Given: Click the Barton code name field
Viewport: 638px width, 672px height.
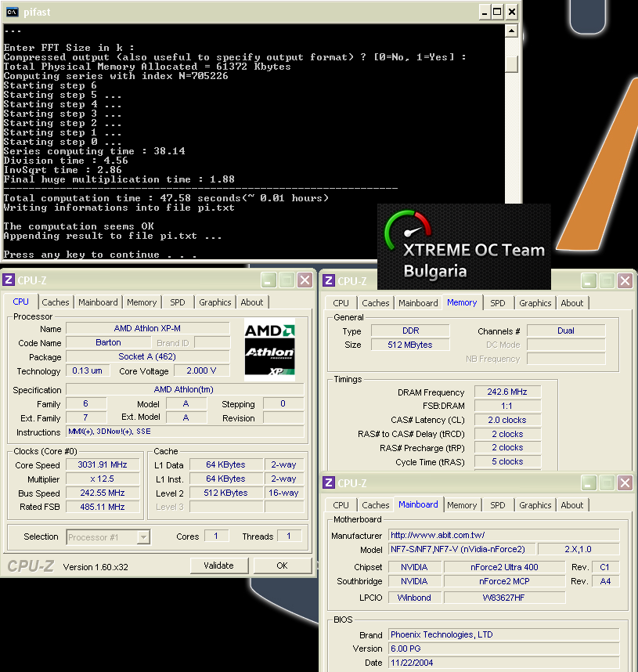Looking at the screenshot, I should (108, 342).
